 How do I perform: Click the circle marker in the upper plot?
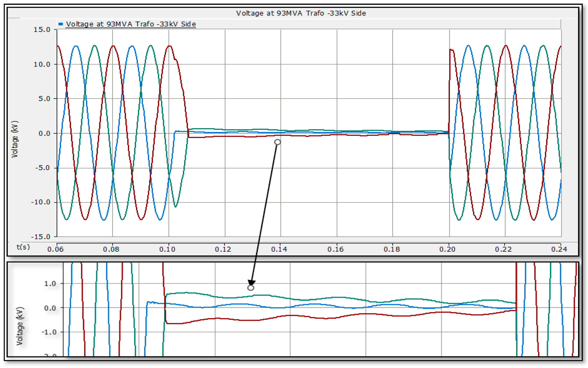277,142
